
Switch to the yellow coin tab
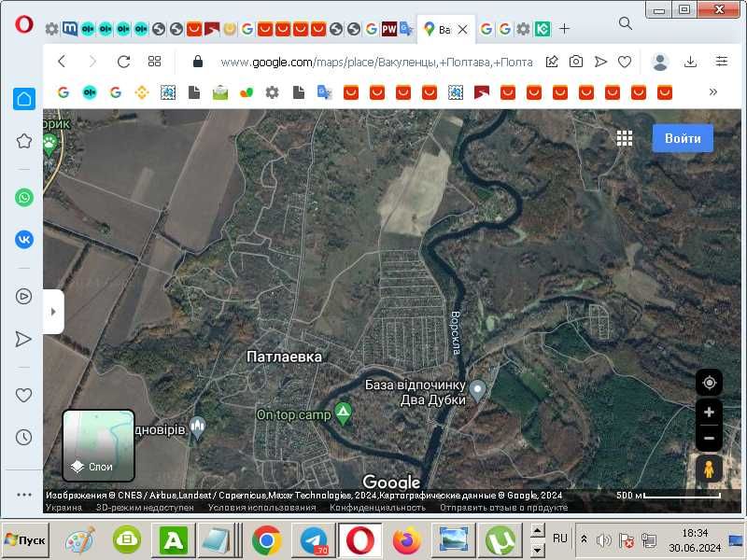[230, 29]
